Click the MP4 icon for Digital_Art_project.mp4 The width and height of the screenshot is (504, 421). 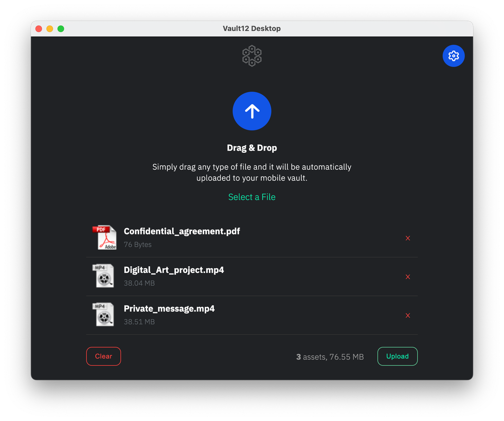[103, 276]
